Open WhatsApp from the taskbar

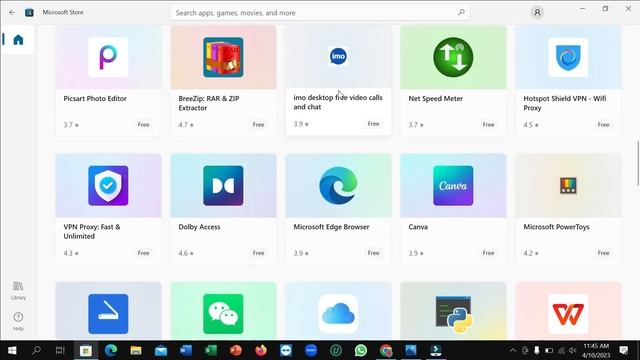click(x=361, y=350)
